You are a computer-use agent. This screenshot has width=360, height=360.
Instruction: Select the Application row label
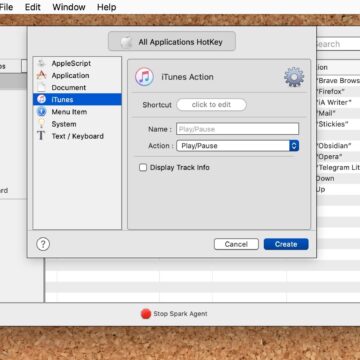coord(70,75)
